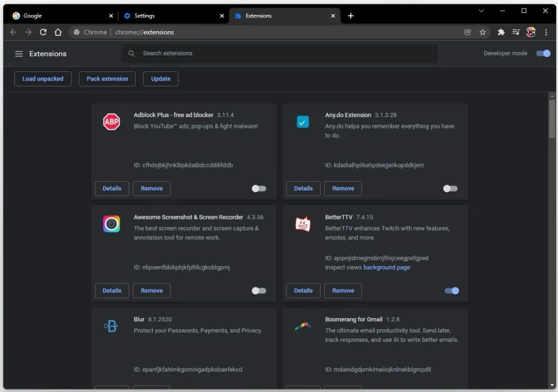Remove Awesome Screenshot & Screen Recorder
This screenshot has width=558, height=392.
coord(152,290)
